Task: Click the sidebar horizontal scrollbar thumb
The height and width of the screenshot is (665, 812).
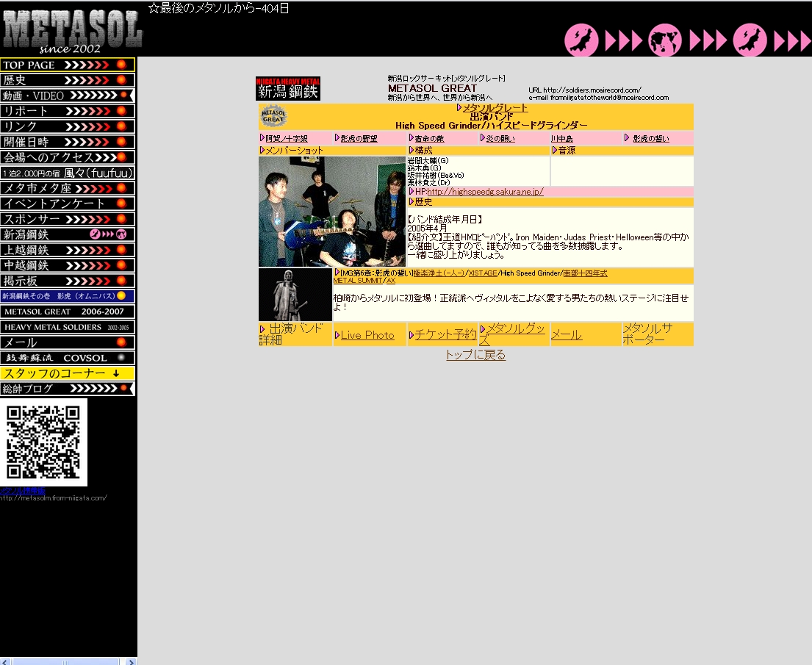Action: [65, 661]
